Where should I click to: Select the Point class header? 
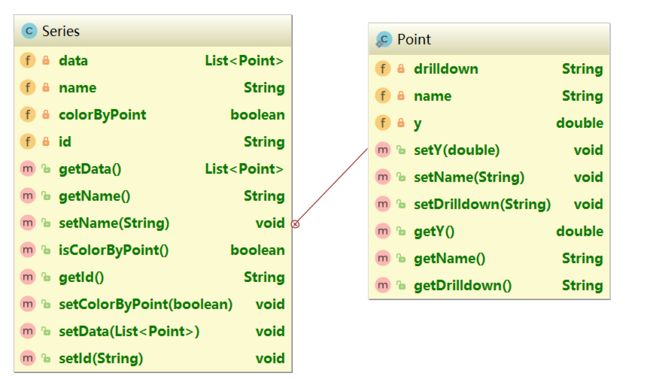coord(489,39)
